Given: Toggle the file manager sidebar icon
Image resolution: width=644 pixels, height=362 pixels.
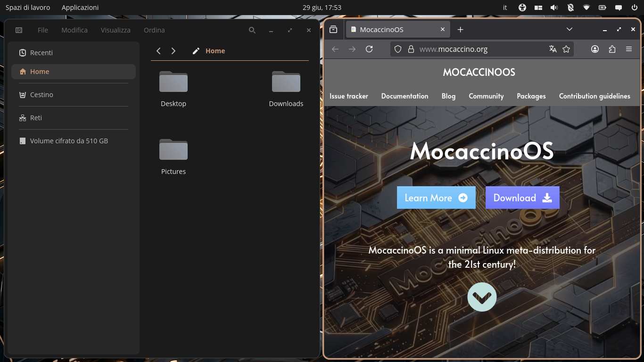Looking at the screenshot, I should [19, 30].
